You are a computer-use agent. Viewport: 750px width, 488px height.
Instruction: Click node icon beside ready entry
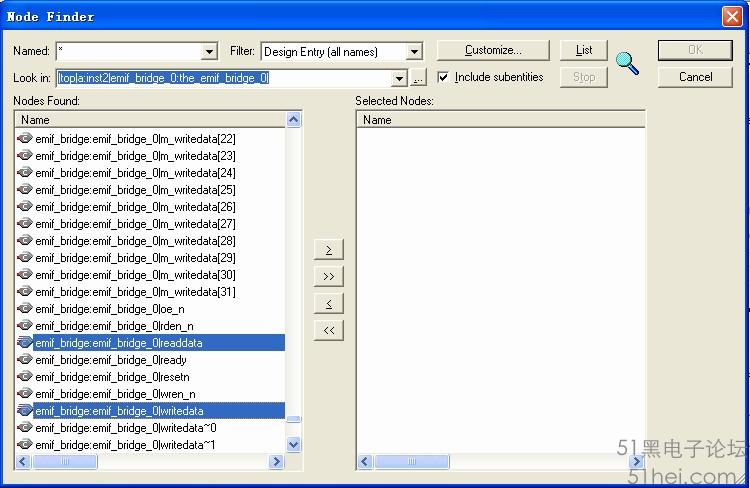[25, 359]
